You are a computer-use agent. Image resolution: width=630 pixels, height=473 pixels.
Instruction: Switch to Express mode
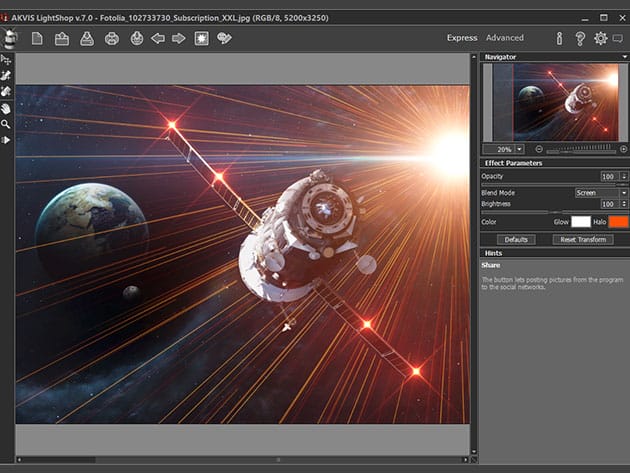462,38
